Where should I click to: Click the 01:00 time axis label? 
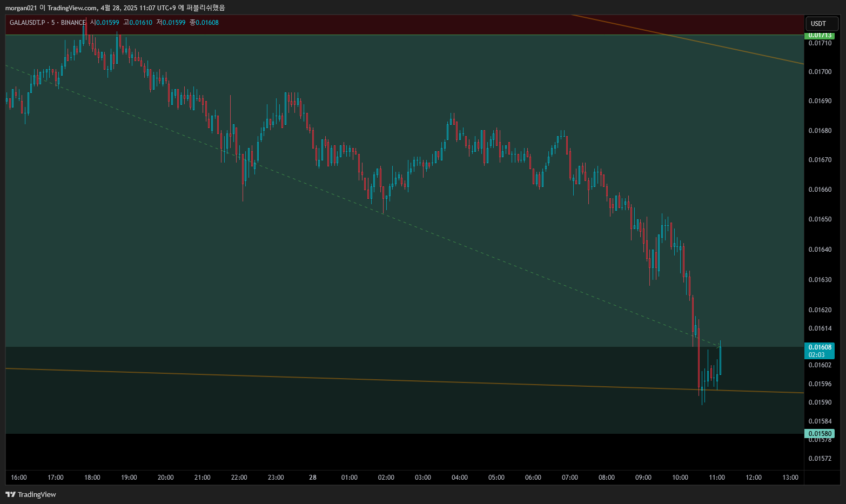350,478
